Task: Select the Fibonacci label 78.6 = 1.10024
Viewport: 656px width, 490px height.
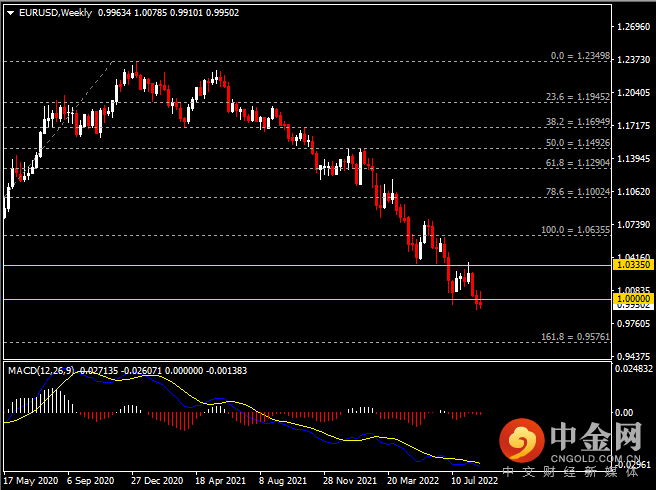Action: pos(577,192)
